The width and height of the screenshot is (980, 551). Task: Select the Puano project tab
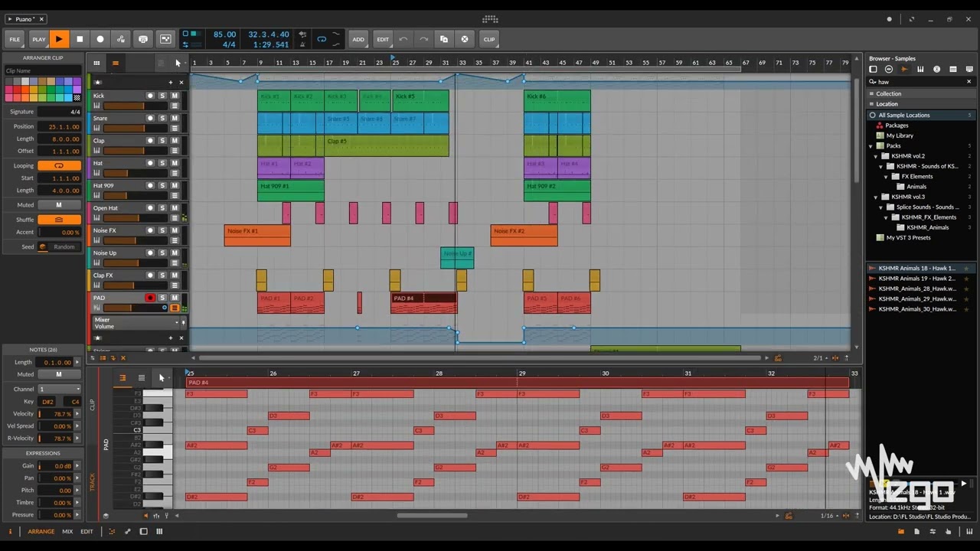point(25,19)
